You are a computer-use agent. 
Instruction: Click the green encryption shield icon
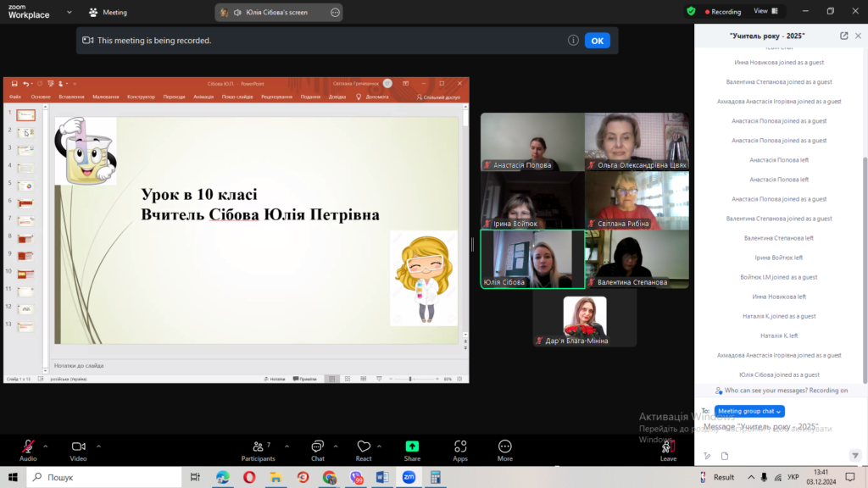(x=691, y=11)
